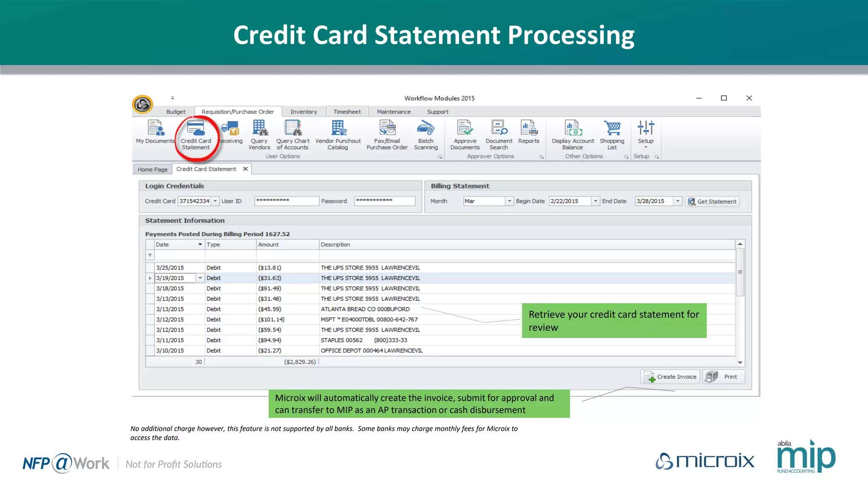
Task: Click the Password input field
Action: 384,201
